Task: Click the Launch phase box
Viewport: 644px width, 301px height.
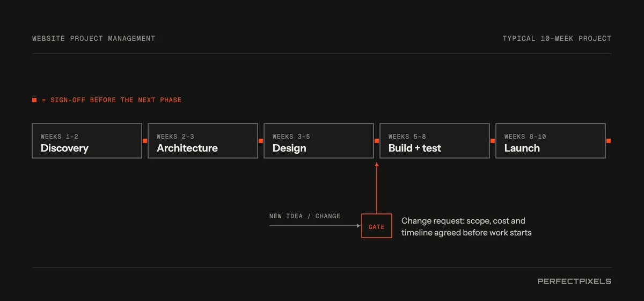Action: coord(551,141)
